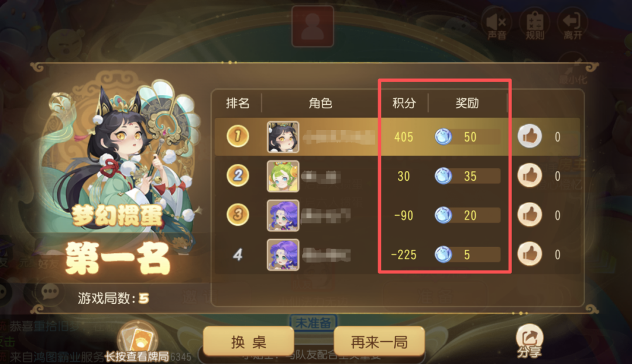Click the empty player seat at top
Screen dimensions: 632x364
pyautogui.click(x=312, y=26)
